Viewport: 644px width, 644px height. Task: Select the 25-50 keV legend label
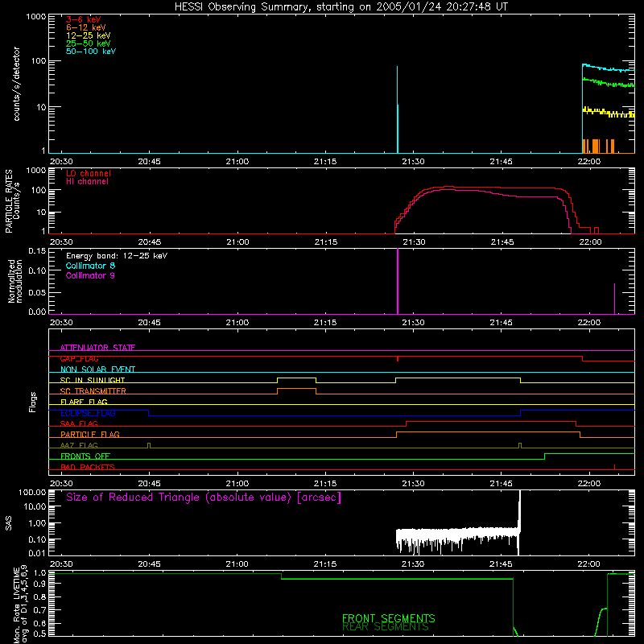tap(89, 43)
